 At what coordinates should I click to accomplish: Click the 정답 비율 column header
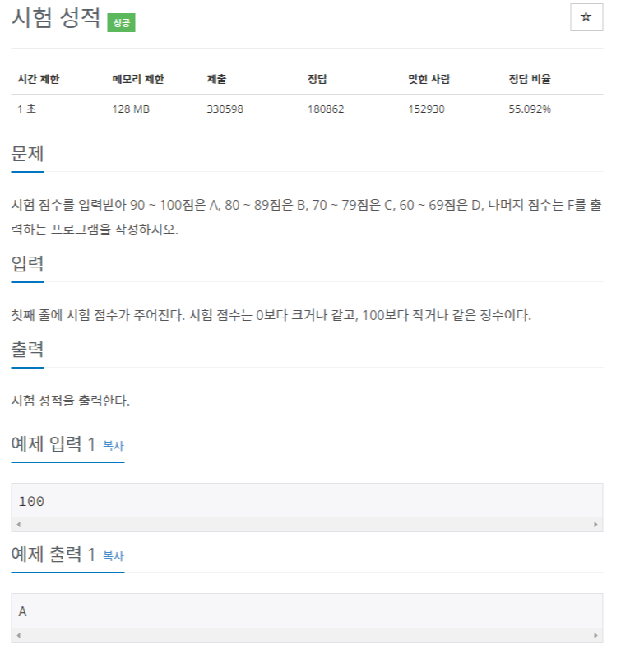[530, 79]
